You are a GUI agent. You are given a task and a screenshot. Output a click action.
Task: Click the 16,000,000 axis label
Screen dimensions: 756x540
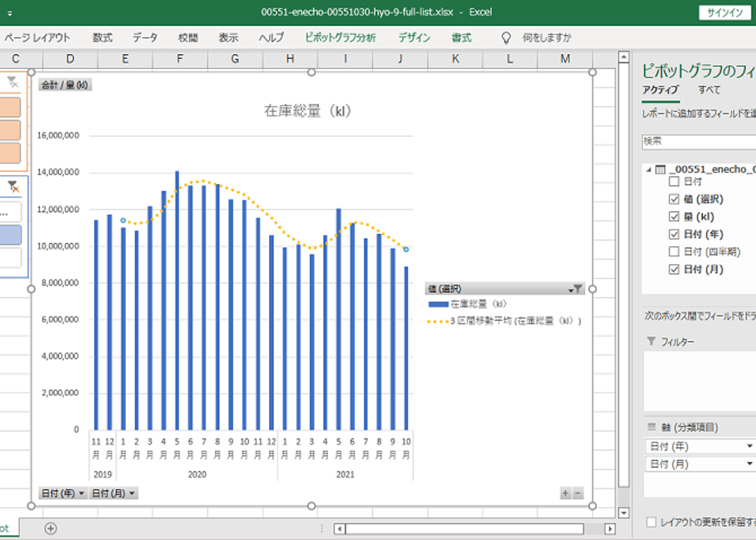click(58, 136)
